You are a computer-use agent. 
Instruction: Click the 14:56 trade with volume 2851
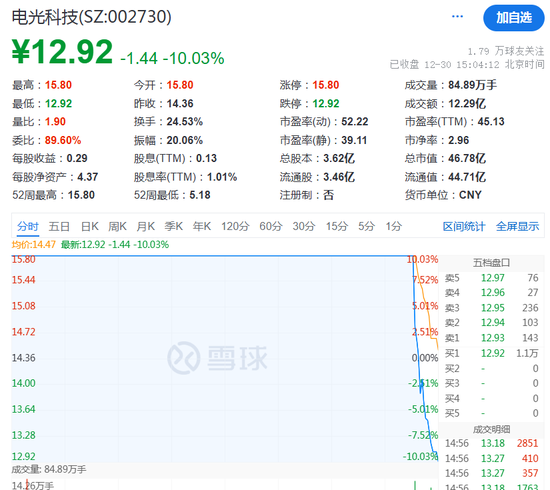[491, 443]
